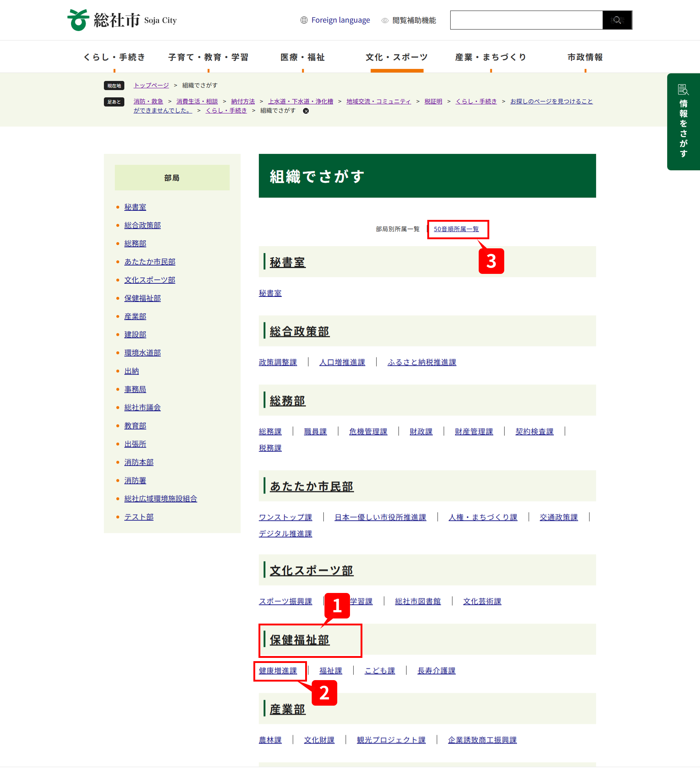Viewport: 700px width, 768px height.
Task: Click the site search input field
Action: point(526,20)
